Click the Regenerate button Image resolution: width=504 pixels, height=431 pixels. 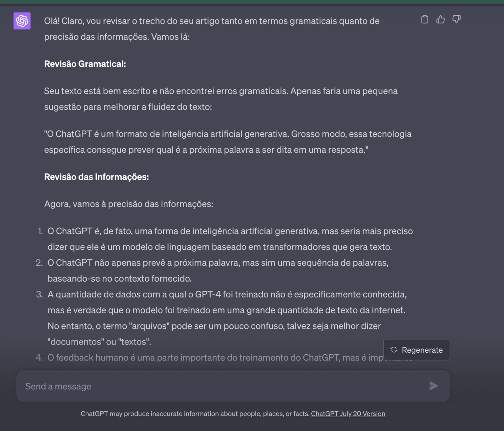tap(417, 350)
